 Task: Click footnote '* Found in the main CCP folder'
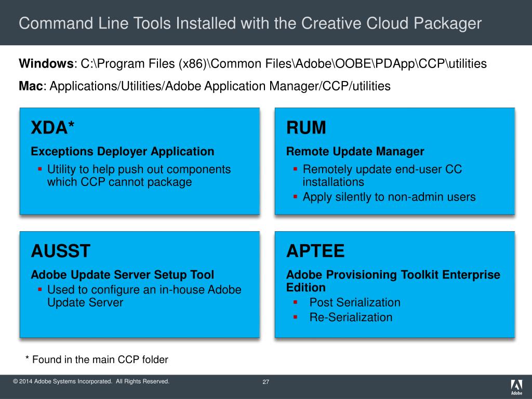(x=97, y=360)
